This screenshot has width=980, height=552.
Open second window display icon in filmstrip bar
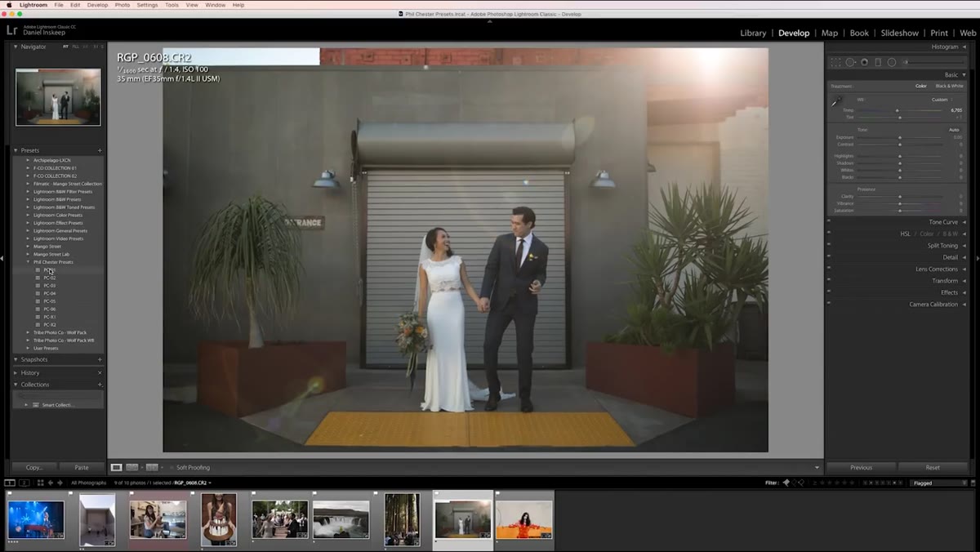pos(24,483)
